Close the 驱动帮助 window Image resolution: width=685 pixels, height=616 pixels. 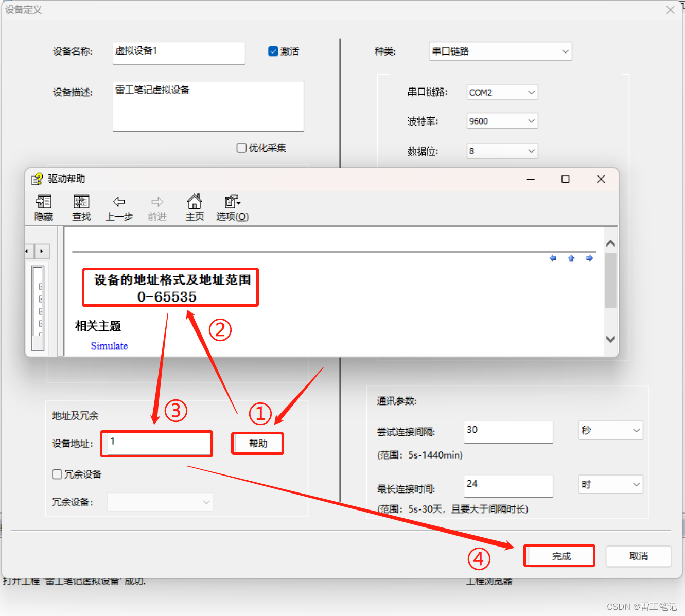click(x=601, y=179)
